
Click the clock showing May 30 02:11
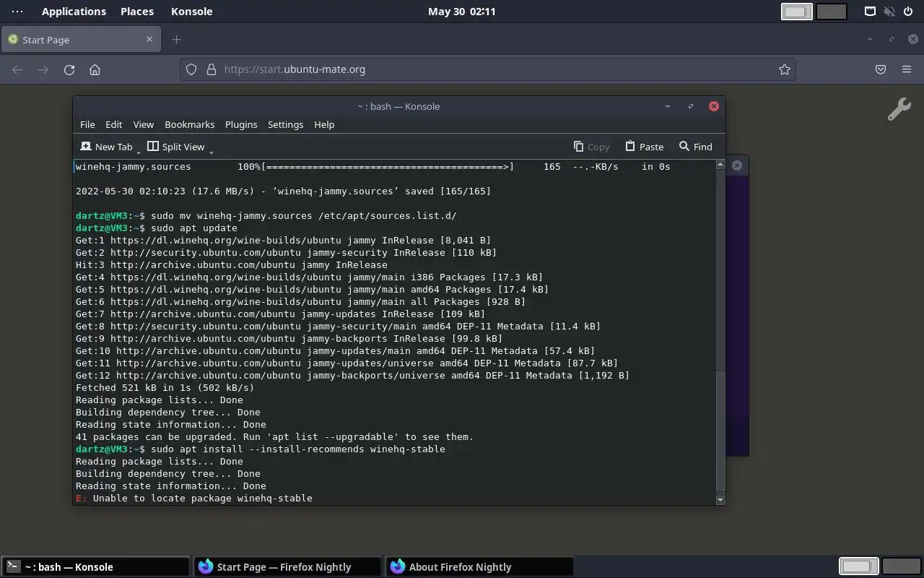[461, 12]
